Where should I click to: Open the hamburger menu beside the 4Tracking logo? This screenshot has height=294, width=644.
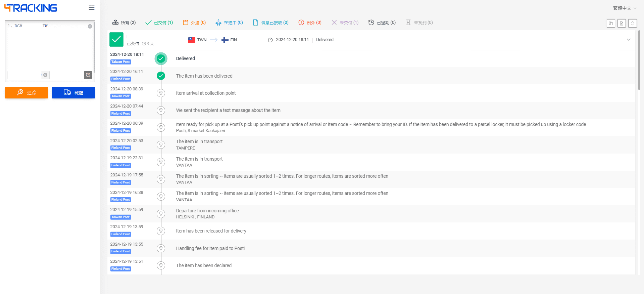(92, 8)
